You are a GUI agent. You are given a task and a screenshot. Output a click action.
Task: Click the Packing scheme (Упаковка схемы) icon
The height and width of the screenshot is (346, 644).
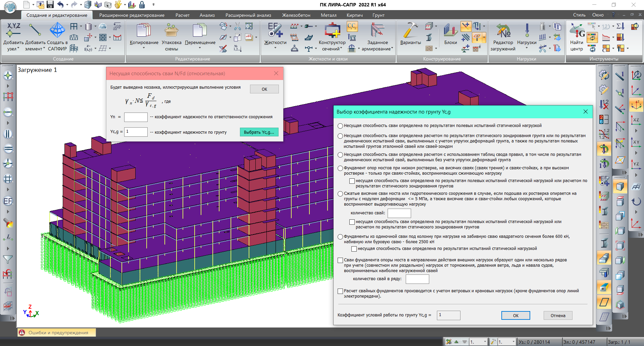click(171, 30)
